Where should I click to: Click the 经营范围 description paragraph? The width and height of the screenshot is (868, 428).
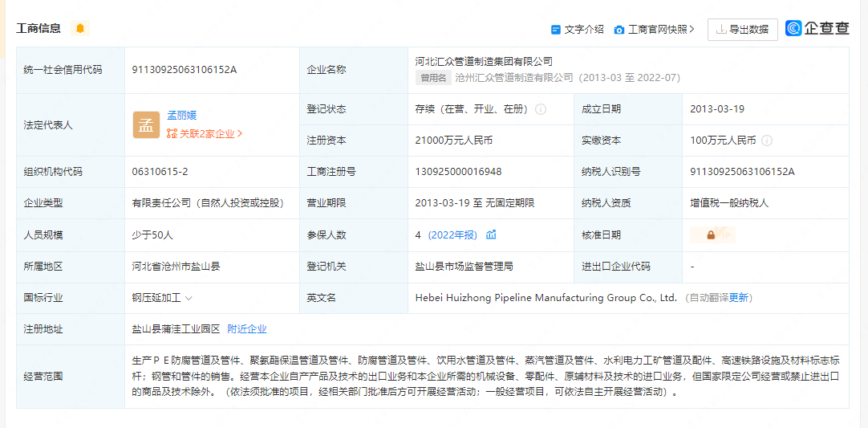pyautogui.click(x=487, y=376)
